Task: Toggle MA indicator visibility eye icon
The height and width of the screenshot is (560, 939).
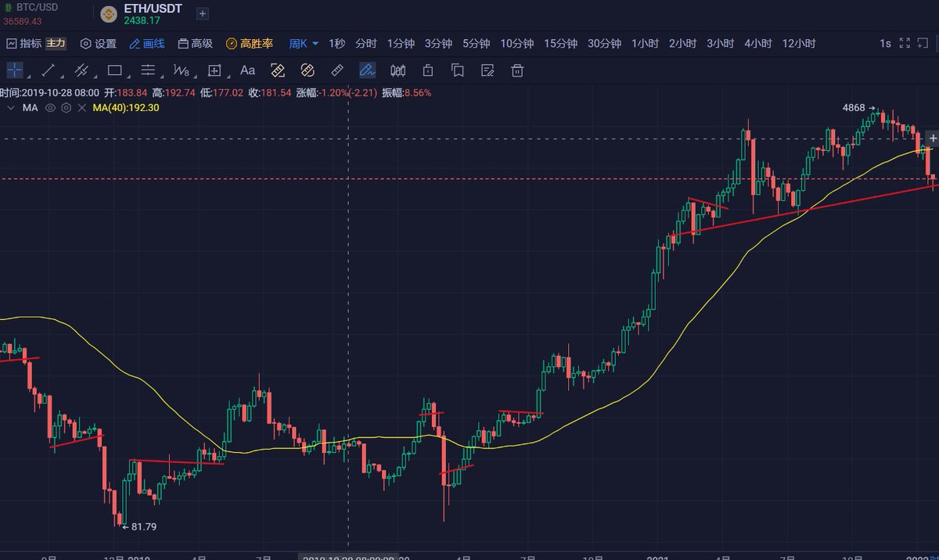Action: 51,108
